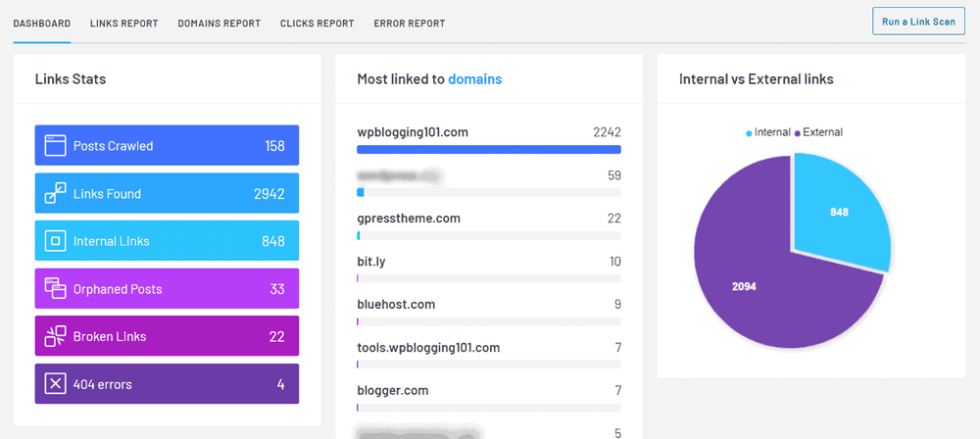Click the bluehost.com progress bar
Image resolution: width=980 pixels, height=439 pixels.
click(x=489, y=321)
